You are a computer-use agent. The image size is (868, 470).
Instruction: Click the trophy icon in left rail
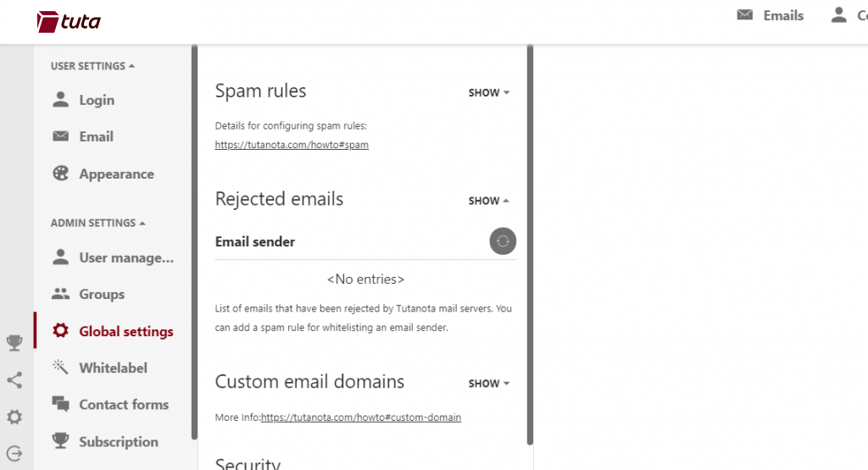click(14, 343)
